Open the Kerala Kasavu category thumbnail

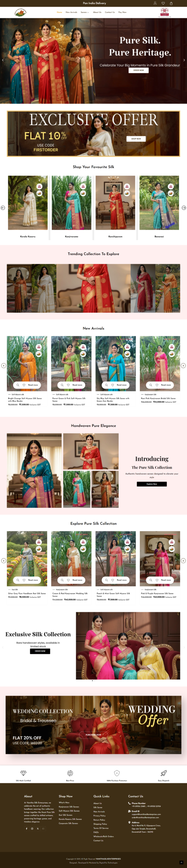(x=28, y=203)
